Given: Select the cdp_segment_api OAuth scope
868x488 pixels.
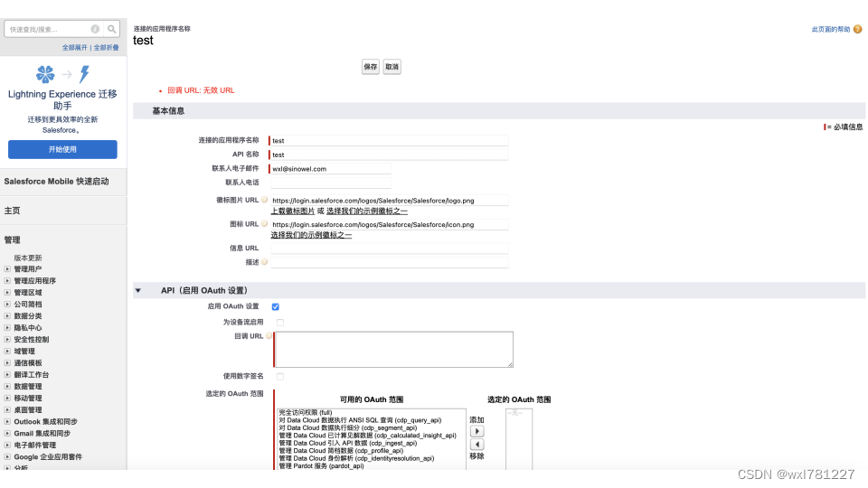Looking at the screenshot, I should point(347,427).
